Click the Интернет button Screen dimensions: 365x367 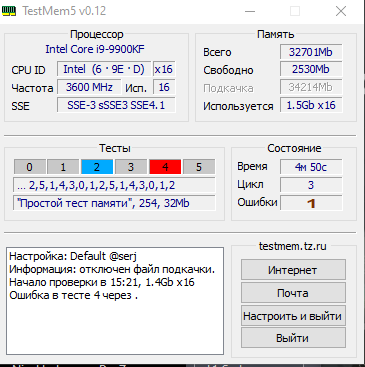(293, 270)
